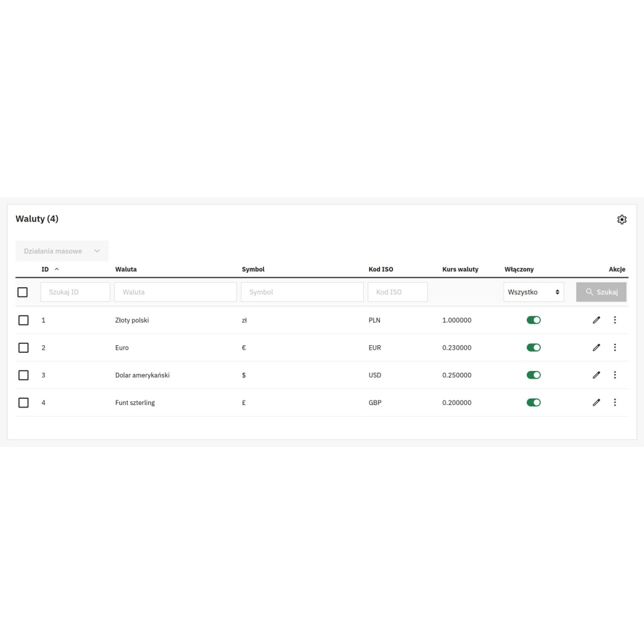Click exchange rate 0.230000

tap(457, 348)
